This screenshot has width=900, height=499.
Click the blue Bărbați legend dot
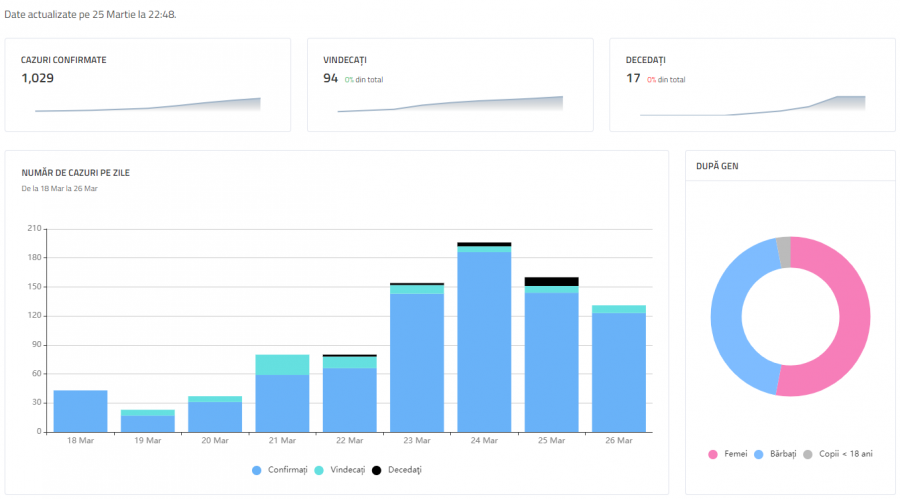click(761, 454)
